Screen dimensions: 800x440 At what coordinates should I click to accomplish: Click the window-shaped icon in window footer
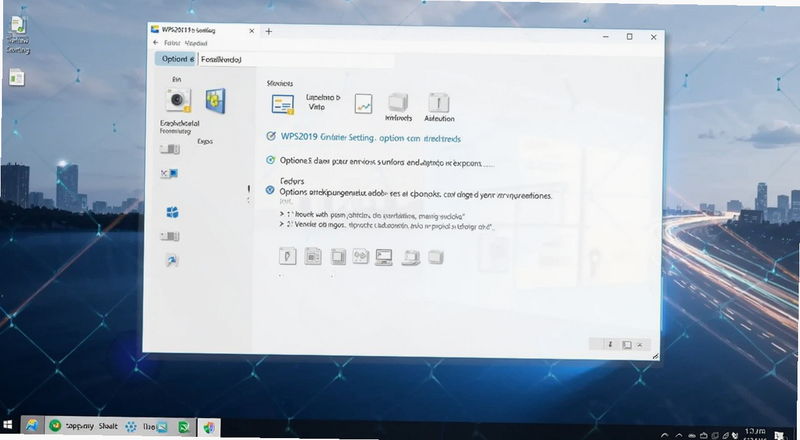[627, 345]
